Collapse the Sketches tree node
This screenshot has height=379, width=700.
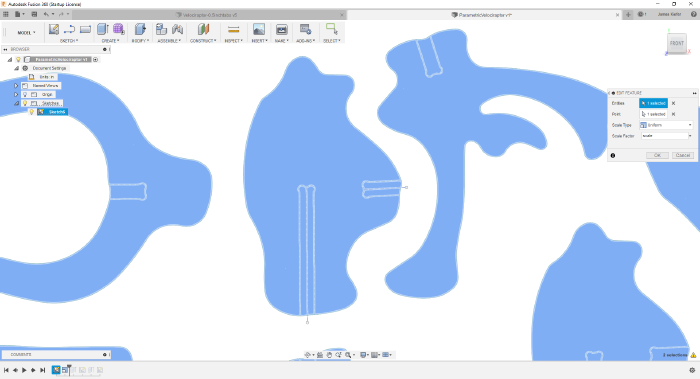pos(16,103)
